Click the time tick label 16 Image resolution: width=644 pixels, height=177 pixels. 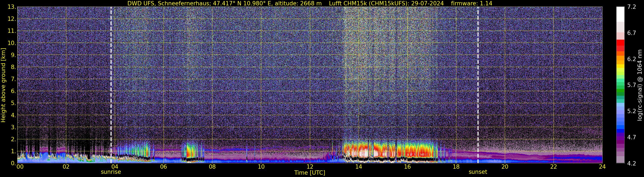point(407,167)
